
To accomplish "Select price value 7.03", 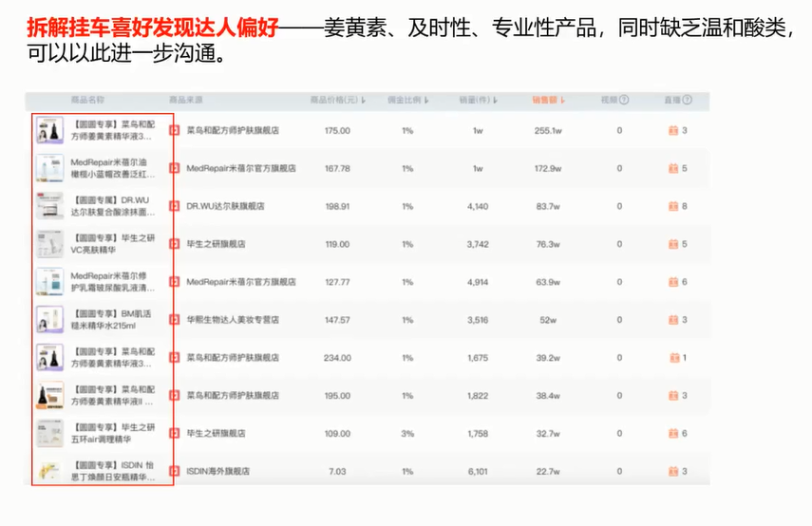I will click(x=338, y=471).
